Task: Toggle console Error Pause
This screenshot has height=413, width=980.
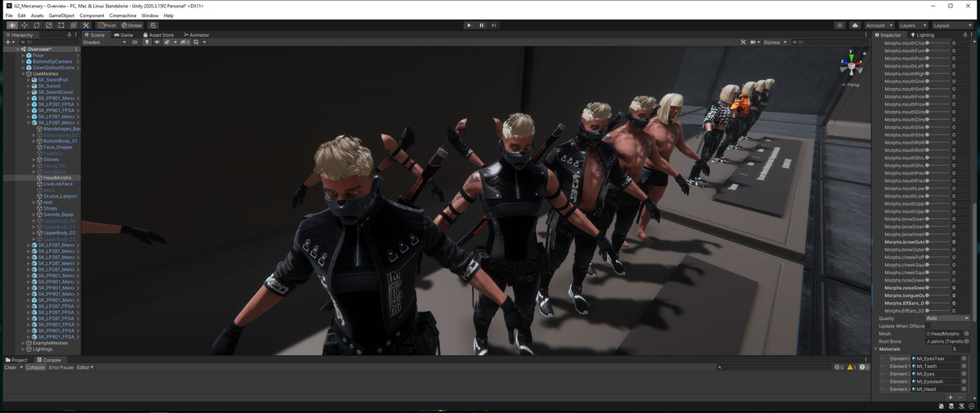Action: [60, 367]
